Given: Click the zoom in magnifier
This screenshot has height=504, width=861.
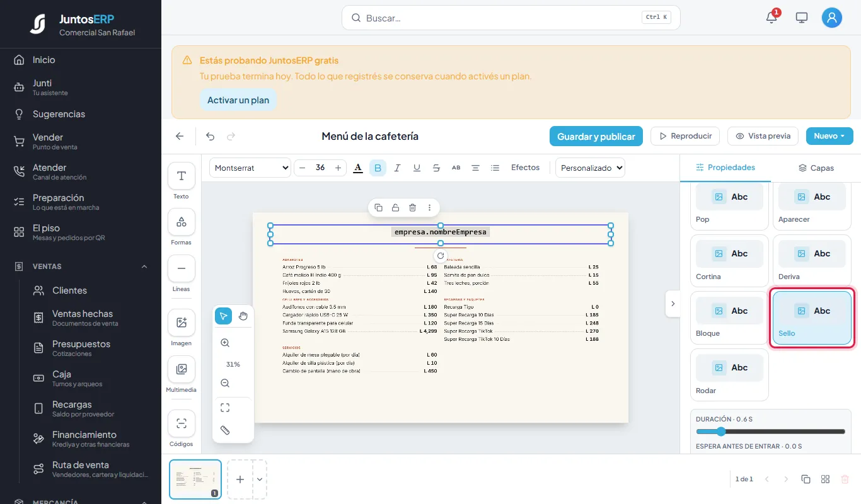Looking at the screenshot, I should (225, 343).
